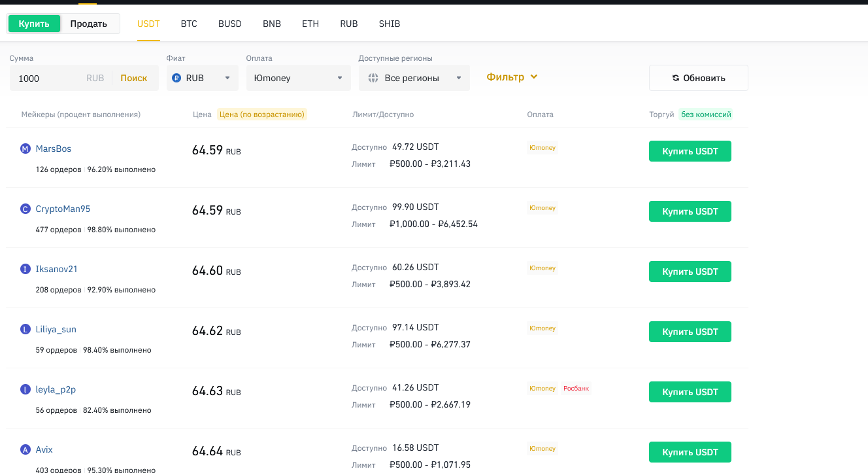Viewport: 868px width, 473px height.
Task: Select the USDT tab
Action: [148, 24]
